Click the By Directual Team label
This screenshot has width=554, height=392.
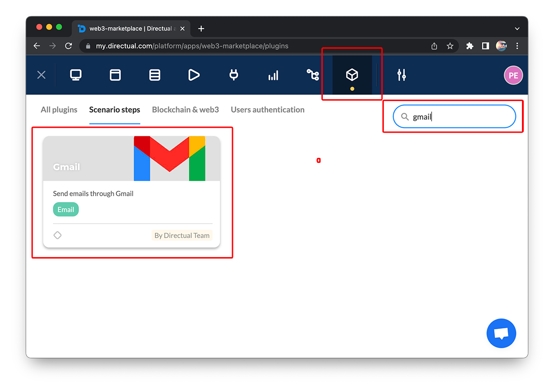(182, 235)
